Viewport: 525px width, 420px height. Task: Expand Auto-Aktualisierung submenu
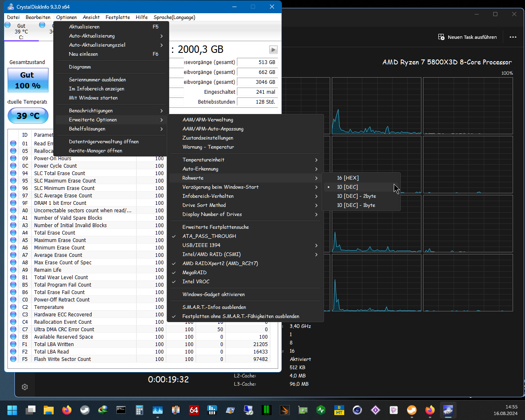[111, 36]
